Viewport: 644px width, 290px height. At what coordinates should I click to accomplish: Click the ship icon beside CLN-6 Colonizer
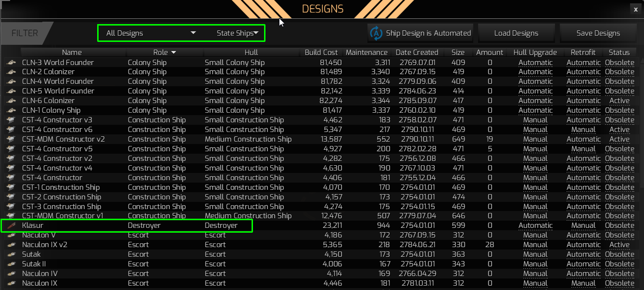click(x=11, y=101)
